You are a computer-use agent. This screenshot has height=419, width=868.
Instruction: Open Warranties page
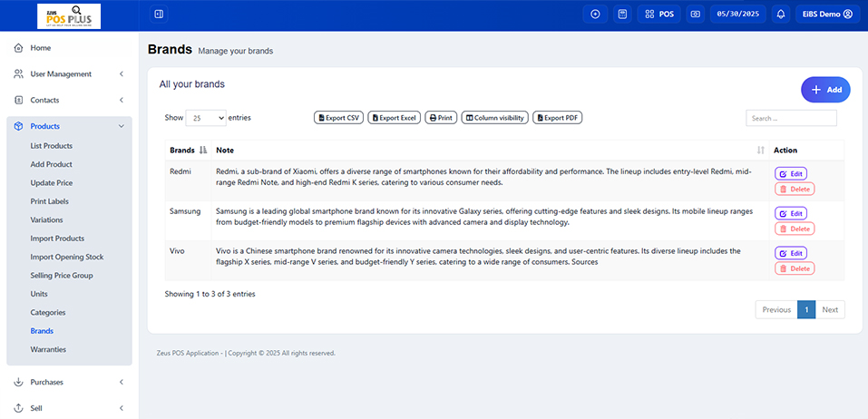[x=48, y=350]
